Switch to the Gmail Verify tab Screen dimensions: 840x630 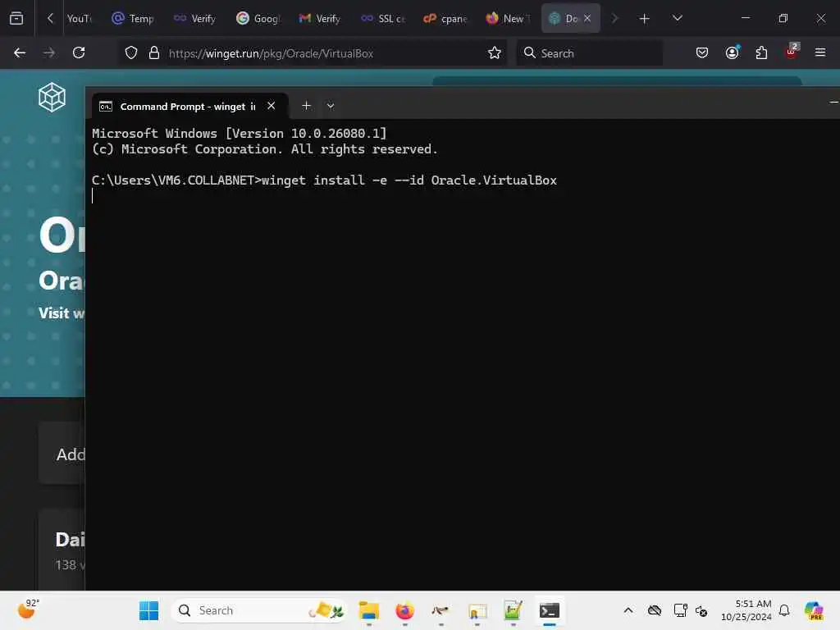[x=320, y=18]
